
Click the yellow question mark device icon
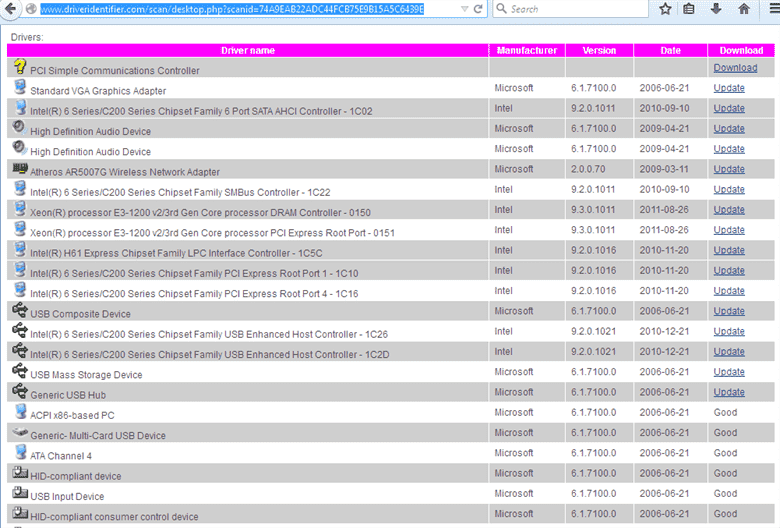click(x=19, y=67)
